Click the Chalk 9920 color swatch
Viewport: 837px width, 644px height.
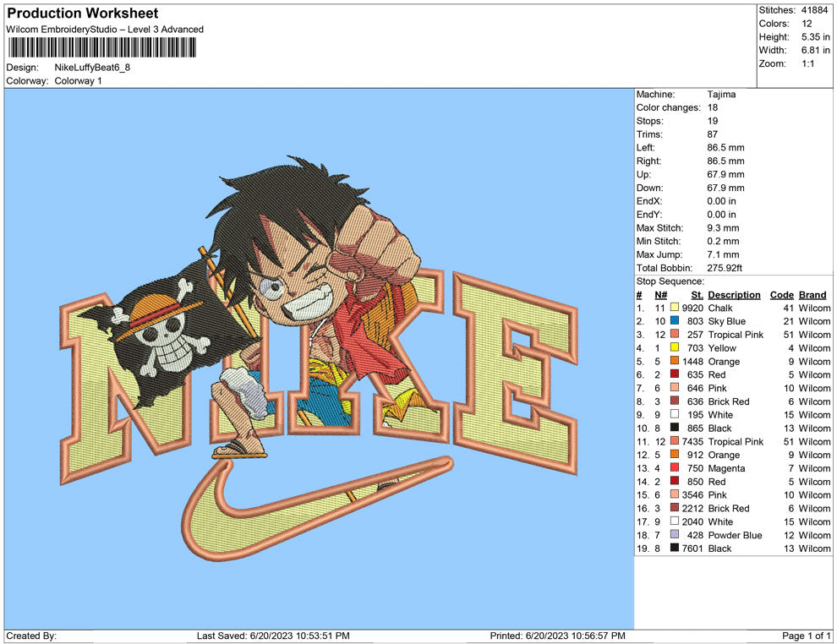(x=675, y=308)
